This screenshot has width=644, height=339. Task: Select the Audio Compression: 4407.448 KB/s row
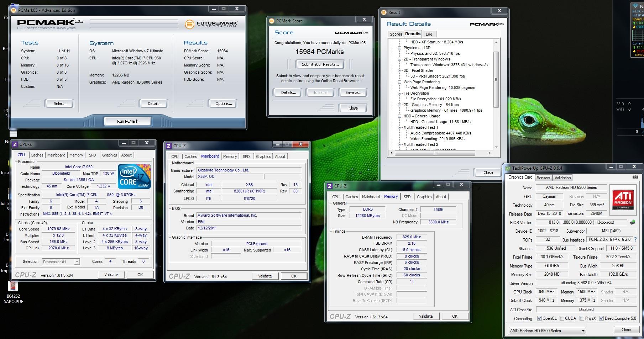441,133
